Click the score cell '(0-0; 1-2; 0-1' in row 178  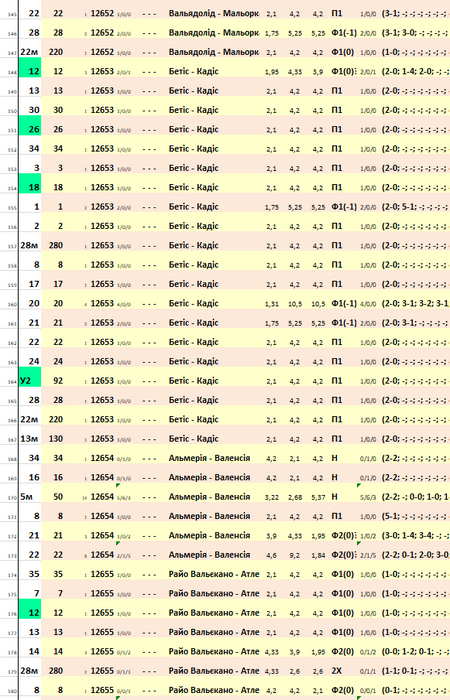click(415, 652)
